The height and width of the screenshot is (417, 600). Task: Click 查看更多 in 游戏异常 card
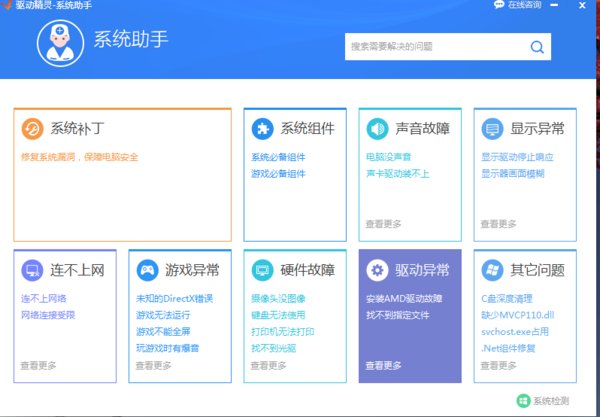click(153, 366)
